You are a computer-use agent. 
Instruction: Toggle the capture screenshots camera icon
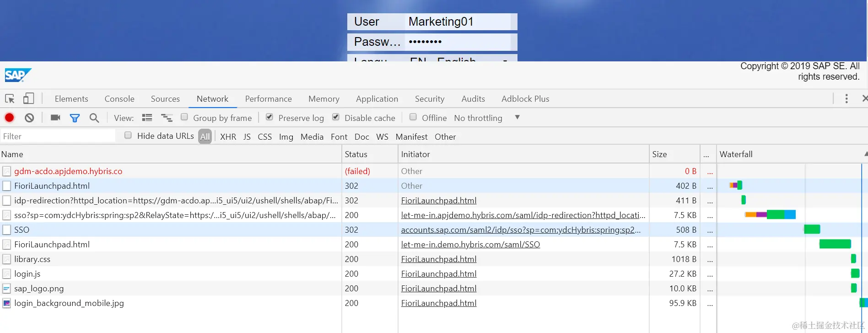tap(55, 118)
